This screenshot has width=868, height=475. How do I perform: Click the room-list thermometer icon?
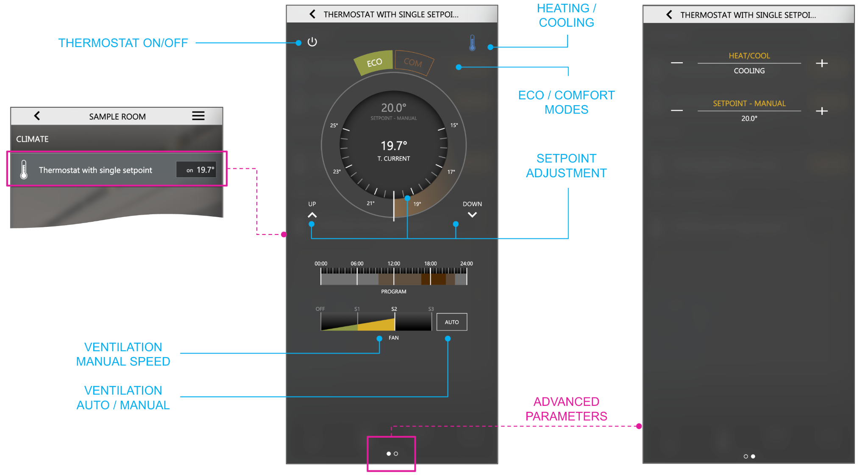pyautogui.click(x=24, y=169)
